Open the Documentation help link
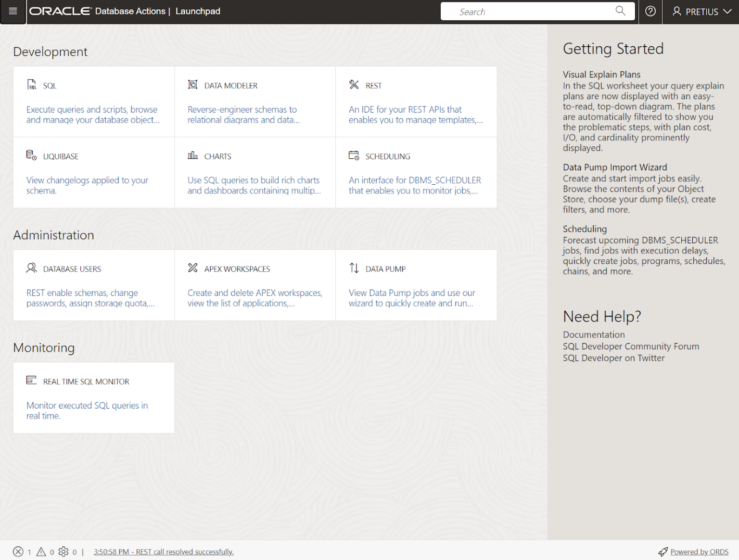This screenshot has width=739, height=560. tap(594, 334)
